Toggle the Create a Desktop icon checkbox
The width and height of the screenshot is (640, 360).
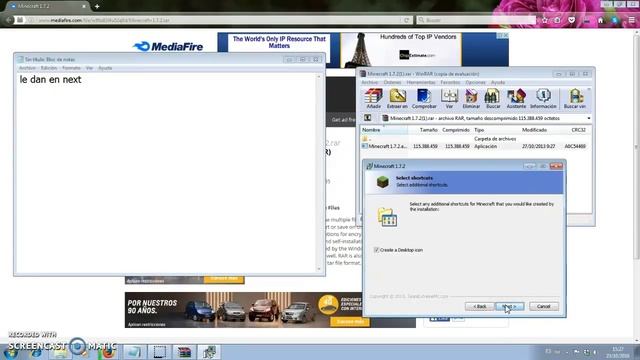click(x=376, y=250)
